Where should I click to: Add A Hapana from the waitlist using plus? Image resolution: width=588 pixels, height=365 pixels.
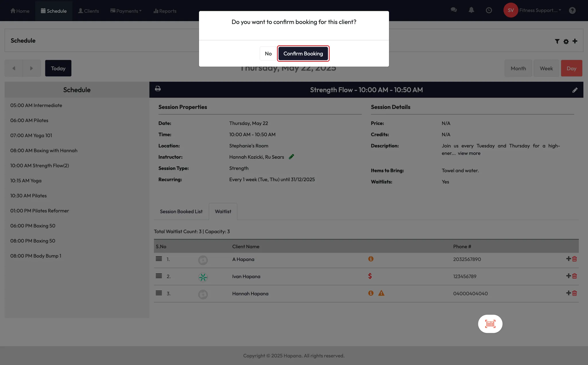(x=568, y=259)
